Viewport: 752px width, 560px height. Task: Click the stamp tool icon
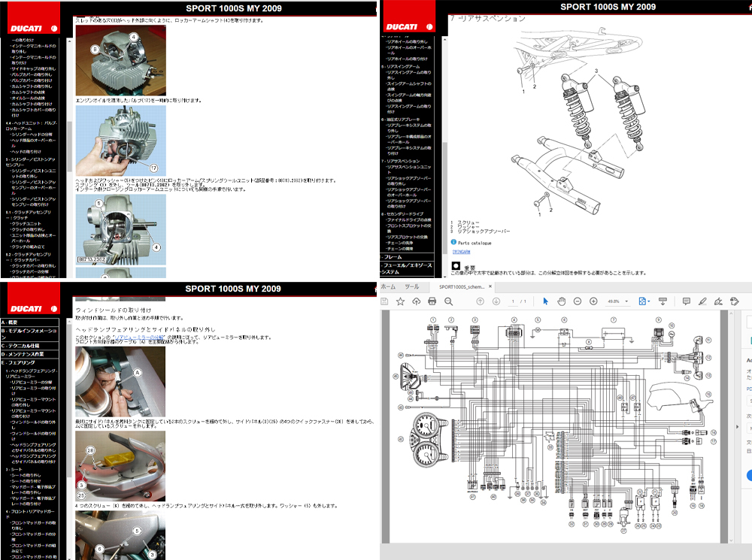734,301
